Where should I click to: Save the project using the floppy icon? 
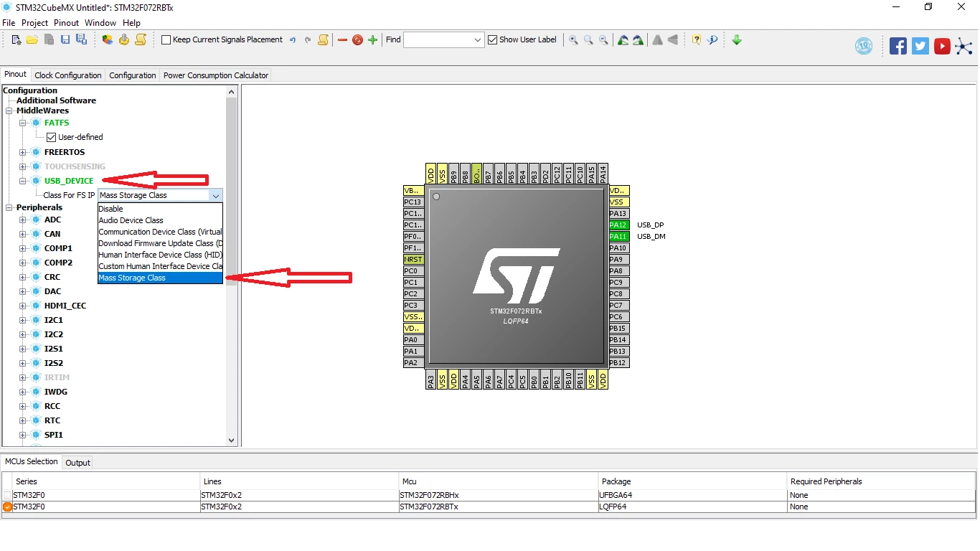pos(65,40)
